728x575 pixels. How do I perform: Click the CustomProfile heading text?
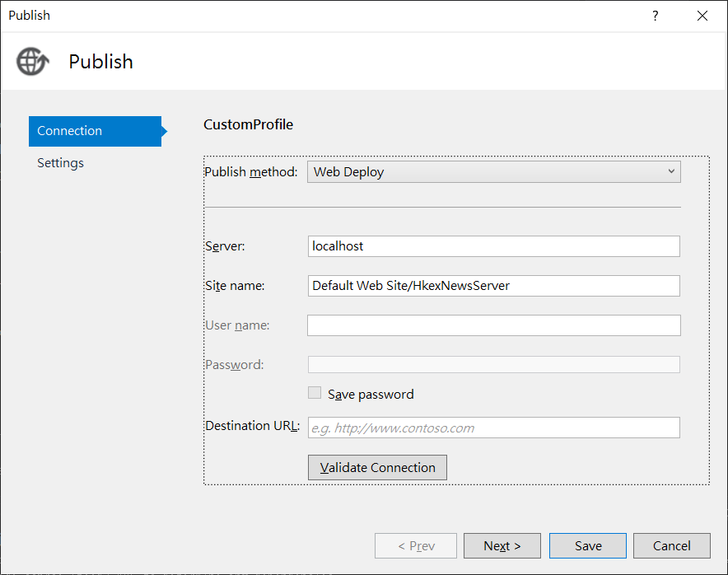(249, 124)
